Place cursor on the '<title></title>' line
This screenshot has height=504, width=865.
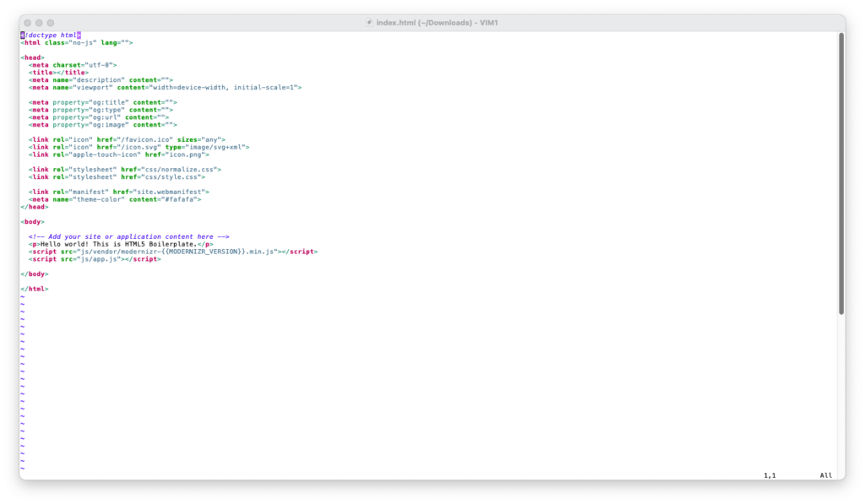click(x=58, y=73)
